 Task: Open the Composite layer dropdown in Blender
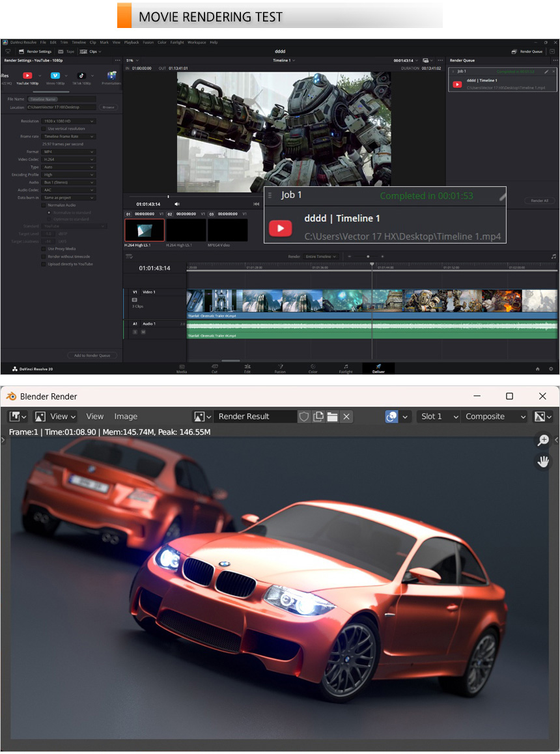(x=494, y=417)
